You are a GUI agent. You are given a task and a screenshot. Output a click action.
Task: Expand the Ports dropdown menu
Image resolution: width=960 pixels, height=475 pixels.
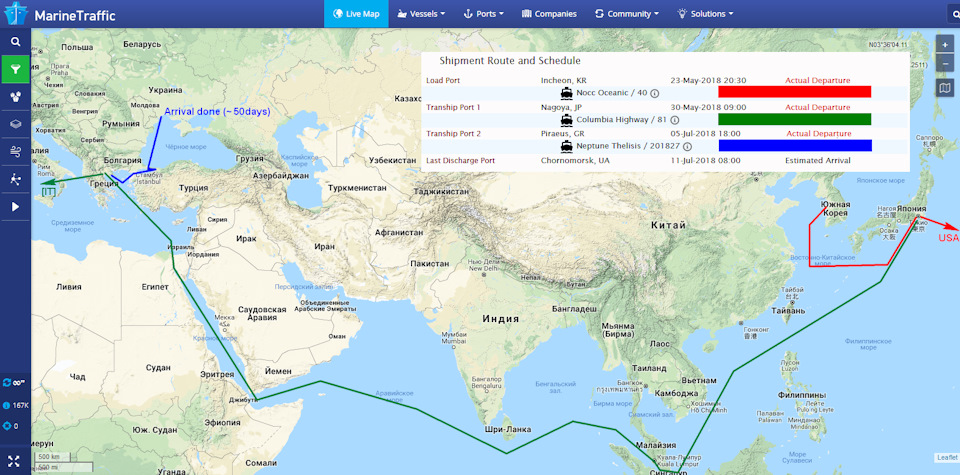pyautogui.click(x=483, y=13)
